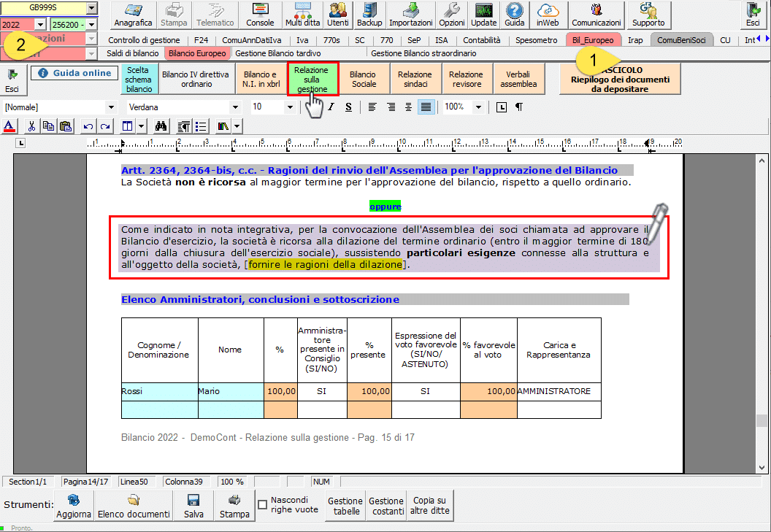Click Relazione sulla gestione button
Screen dimensions: 771x532
coord(312,79)
